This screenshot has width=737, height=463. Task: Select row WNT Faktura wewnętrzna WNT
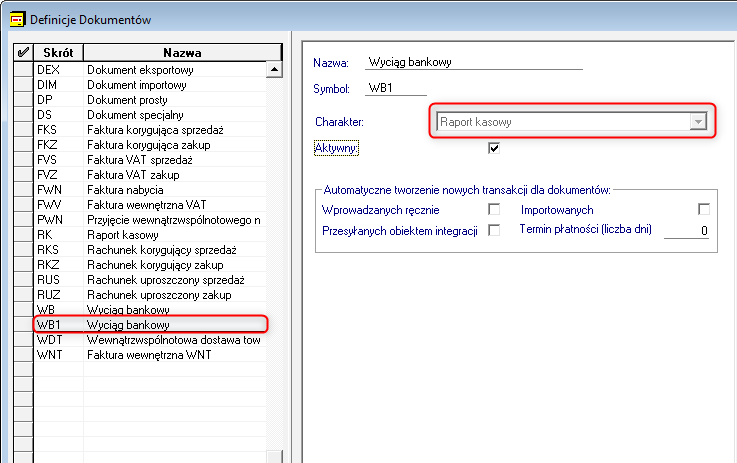coord(150,355)
